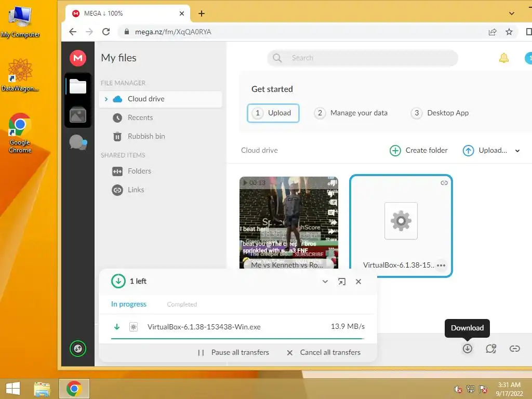Click the Download icon in bottom toolbar

[467, 349]
